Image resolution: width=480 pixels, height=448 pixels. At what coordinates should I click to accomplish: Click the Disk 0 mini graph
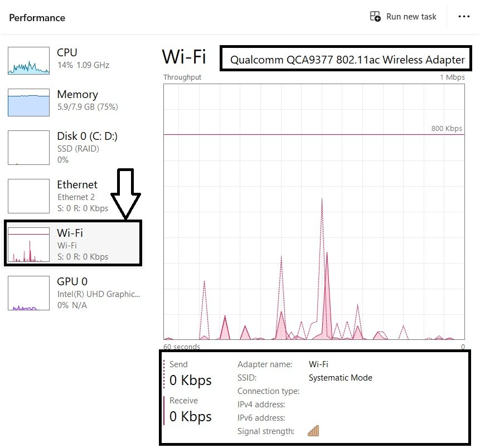point(28,148)
